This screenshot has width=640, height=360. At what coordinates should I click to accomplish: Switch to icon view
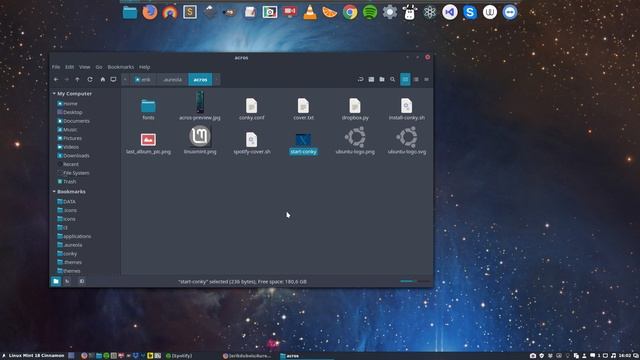[405, 80]
